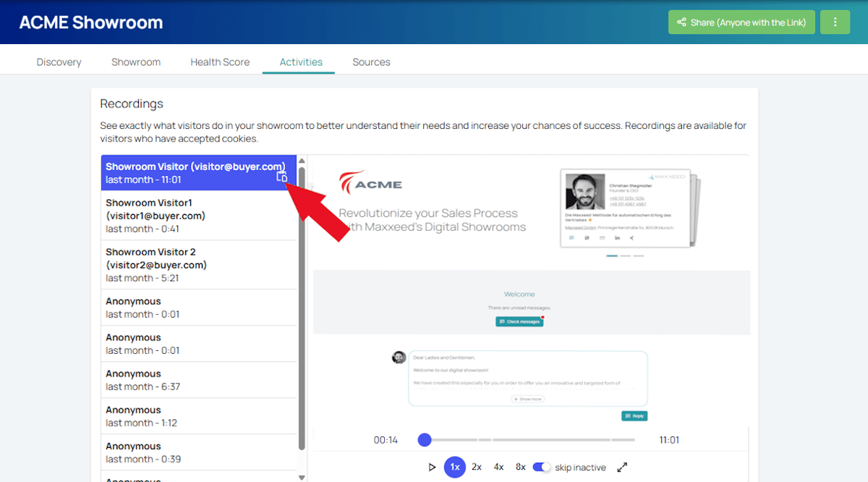Click the recordings list scroll-up arrow

[x=302, y=161]
